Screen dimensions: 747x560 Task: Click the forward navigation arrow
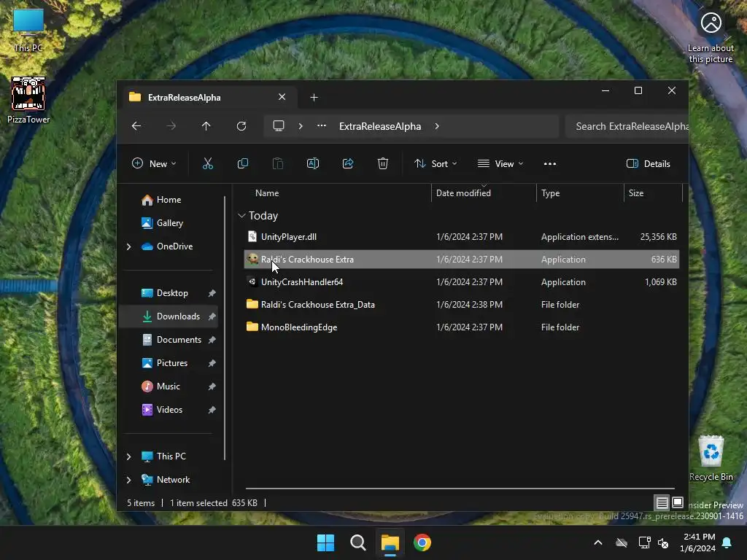point(171,126)
